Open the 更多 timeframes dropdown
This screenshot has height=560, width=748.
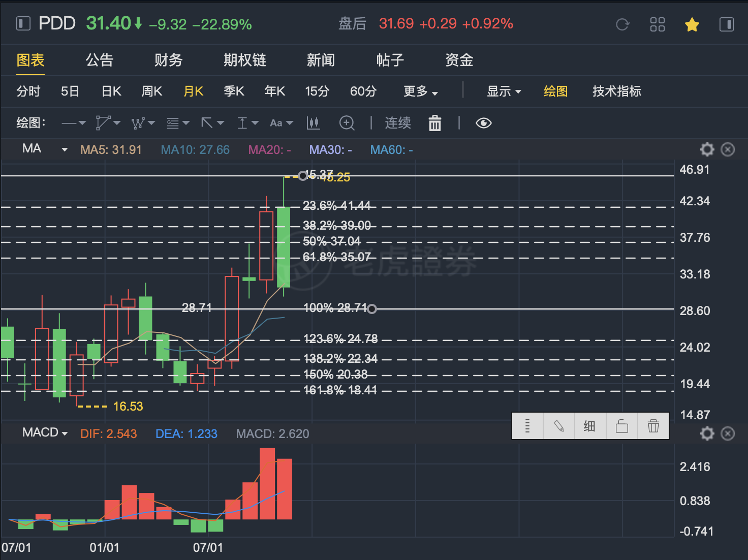(421, 91)
